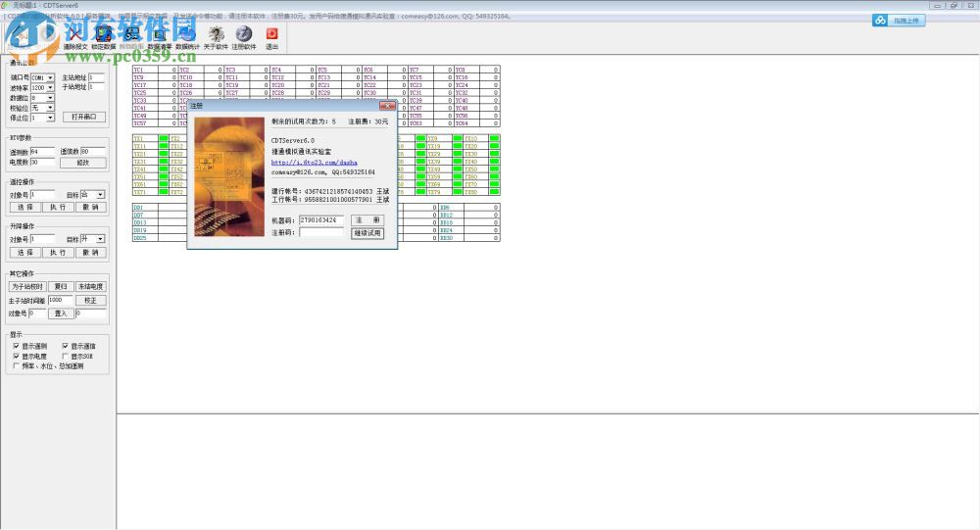Click the 子站地址 input field
Image resolution: width=980 pixels, height=530 pixels.
click(x=96, y=87)
